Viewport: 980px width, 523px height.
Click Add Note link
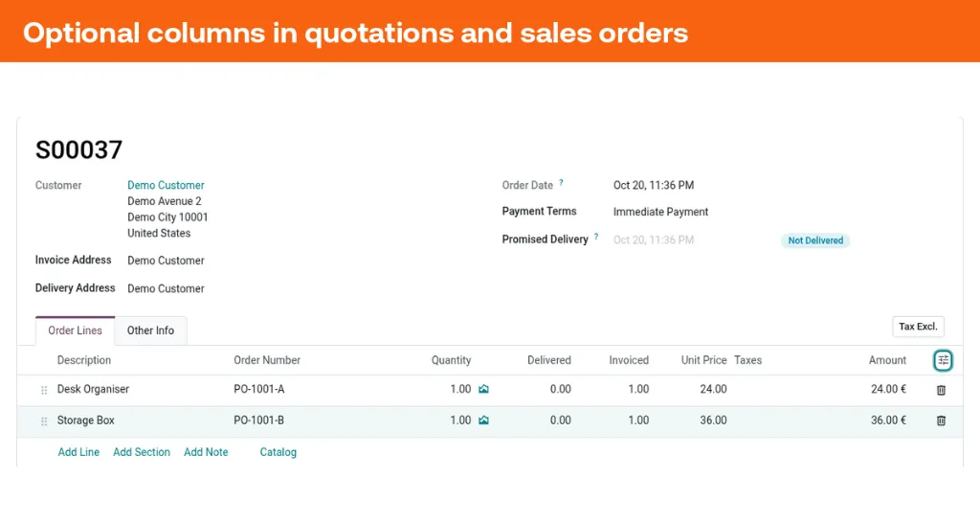(206, 452)
